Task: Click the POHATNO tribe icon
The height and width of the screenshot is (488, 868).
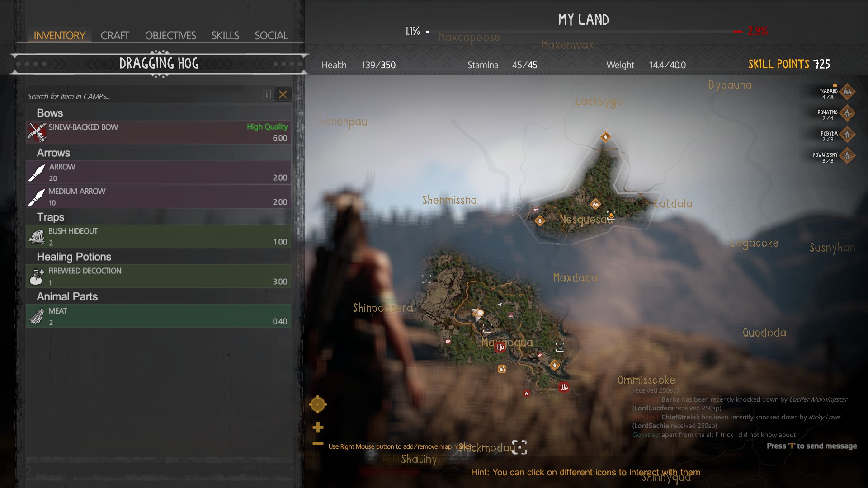Action: (x=847, y=113)
